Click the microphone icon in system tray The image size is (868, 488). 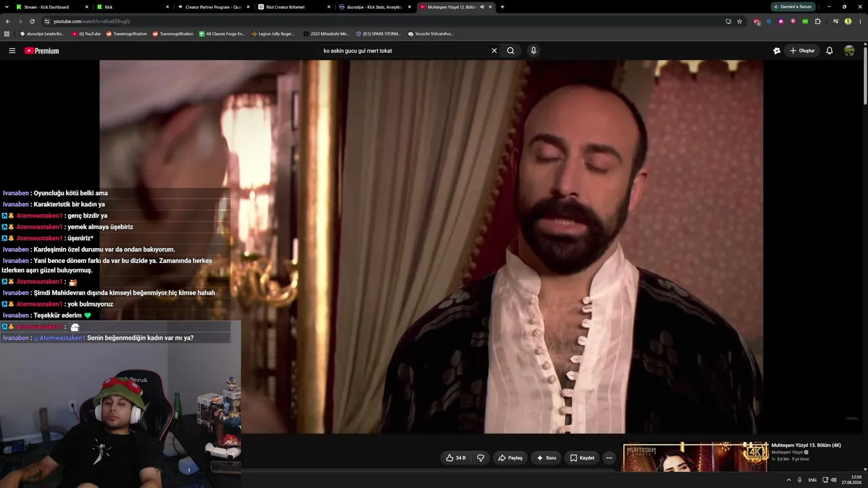800,480
